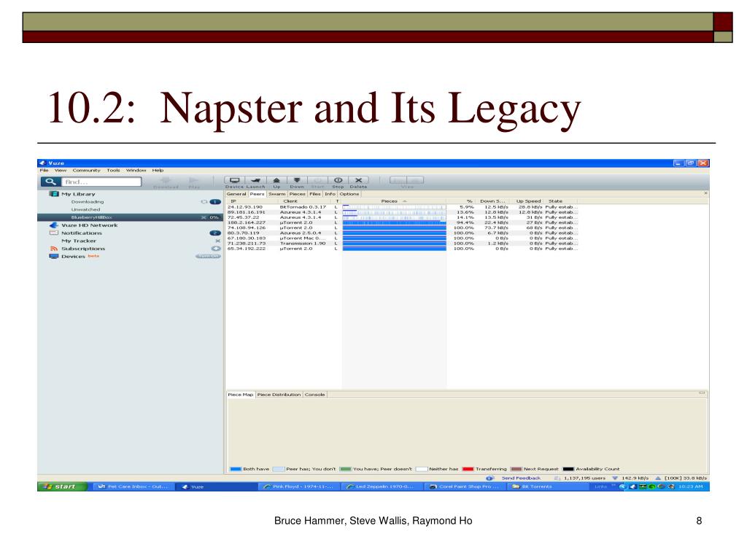The image size is (747, 560).
Task: Open Subscriptions in sidebar
Action: pos(83,249)
